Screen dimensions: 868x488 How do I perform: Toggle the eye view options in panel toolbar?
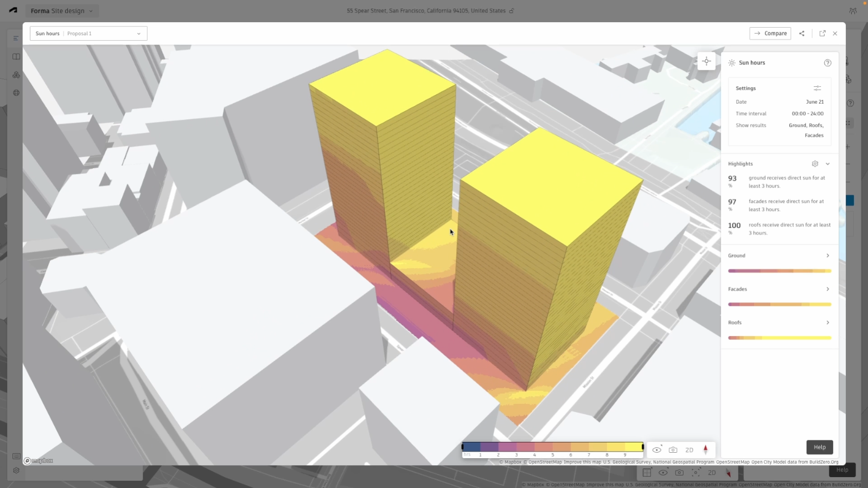657,450
